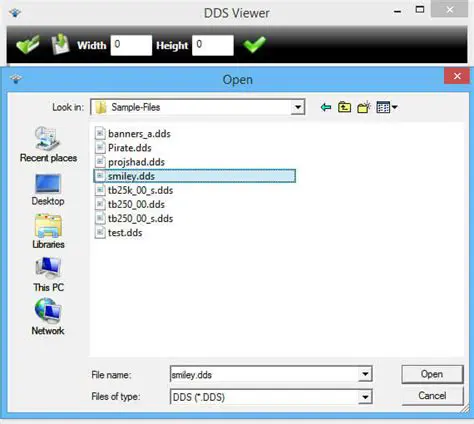Go back to last folder visited

(x=326, y=107)
